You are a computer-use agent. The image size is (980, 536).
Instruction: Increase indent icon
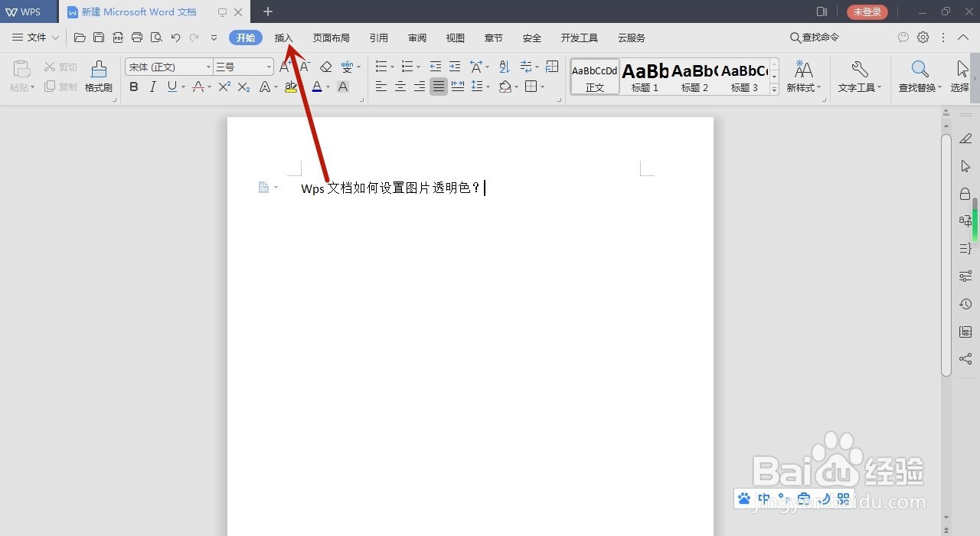pos(455,67)
